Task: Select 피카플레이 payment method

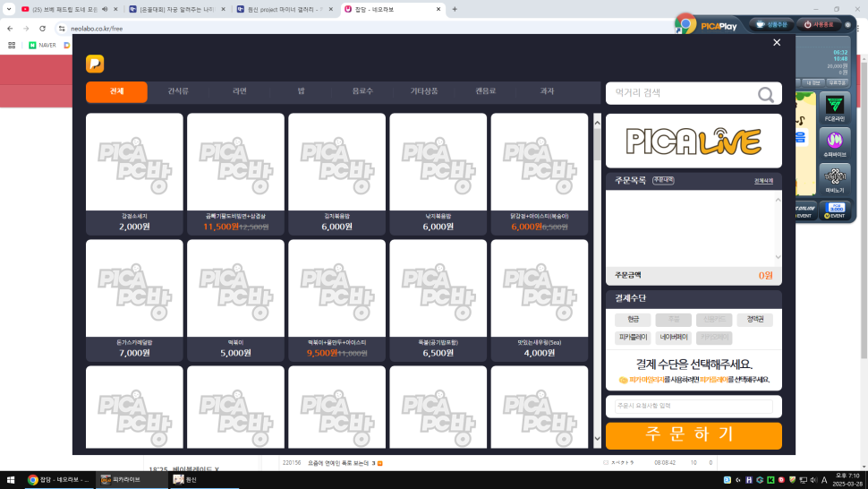Action: [633, 338]
